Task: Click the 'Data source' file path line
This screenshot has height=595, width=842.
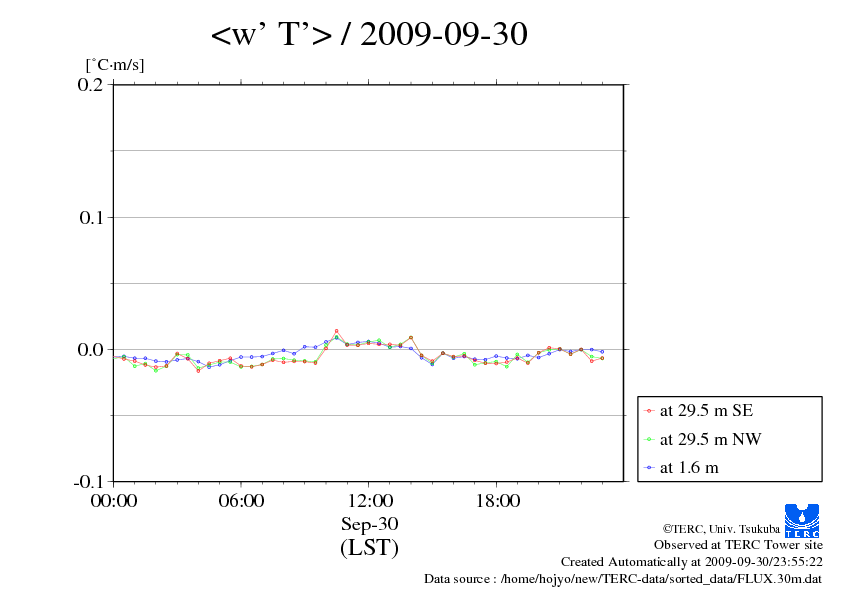Action: (623, 579)
